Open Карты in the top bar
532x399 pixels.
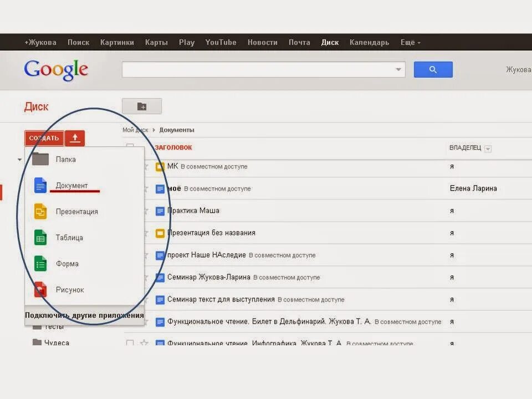point(156,43)
